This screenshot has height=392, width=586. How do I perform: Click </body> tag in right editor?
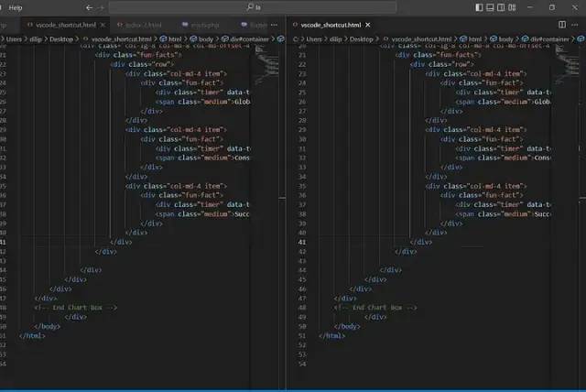click(x=347, y=326)
